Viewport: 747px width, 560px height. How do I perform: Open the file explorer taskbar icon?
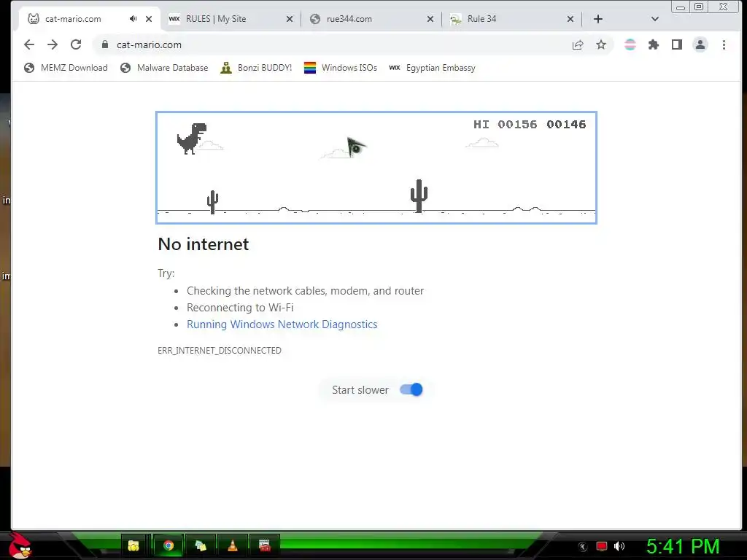click(133, 545)
